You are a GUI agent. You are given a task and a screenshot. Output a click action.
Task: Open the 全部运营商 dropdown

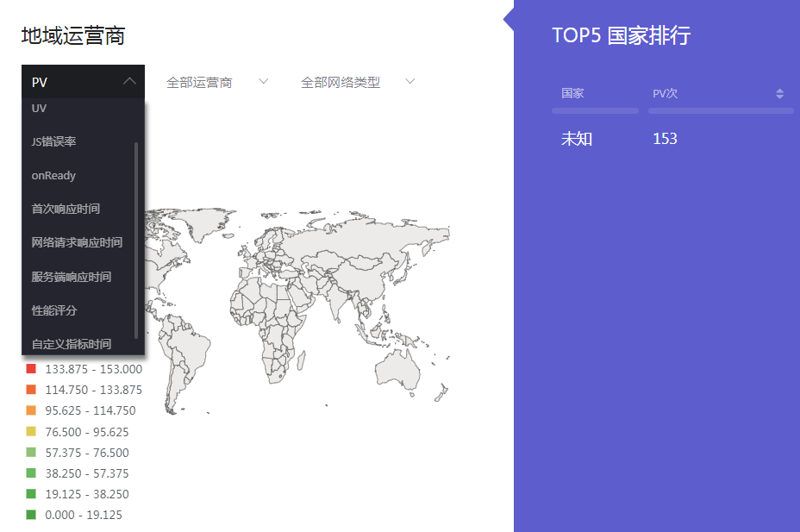coord(217,82)
